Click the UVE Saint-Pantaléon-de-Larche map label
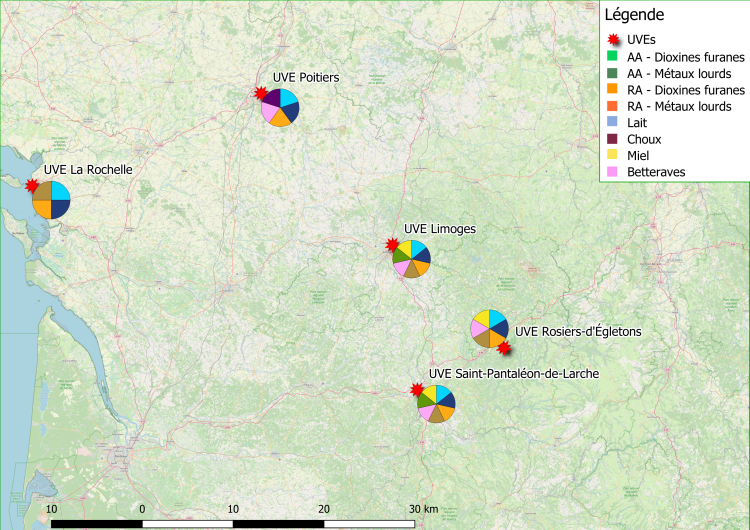Image resolution: width=750 pixels, height=530 pixels. tap(514, 373)
